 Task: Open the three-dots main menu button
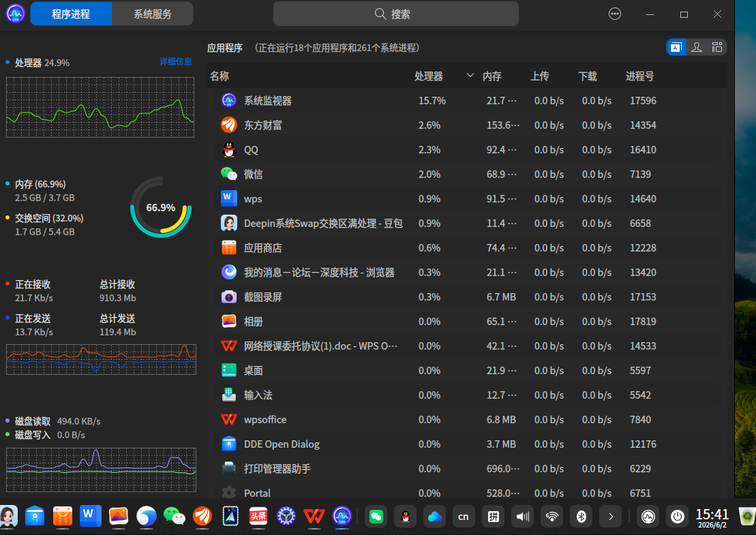coord(615,14)
